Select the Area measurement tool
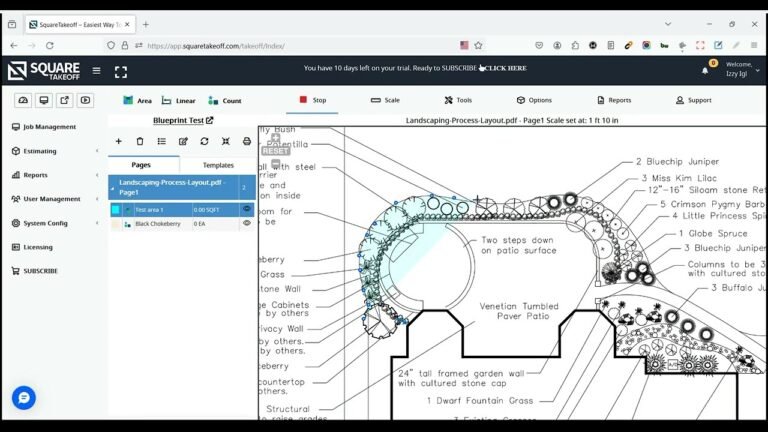768x432 pixels. coord(138,100)
